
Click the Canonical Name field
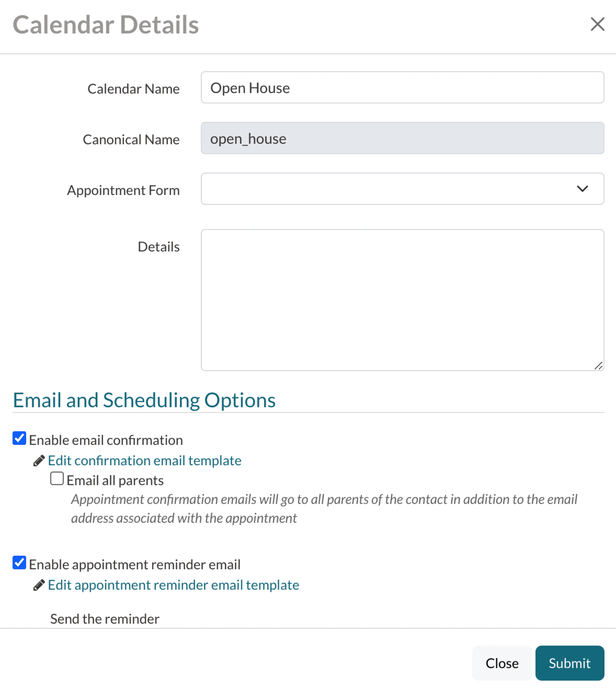point(402,139)
